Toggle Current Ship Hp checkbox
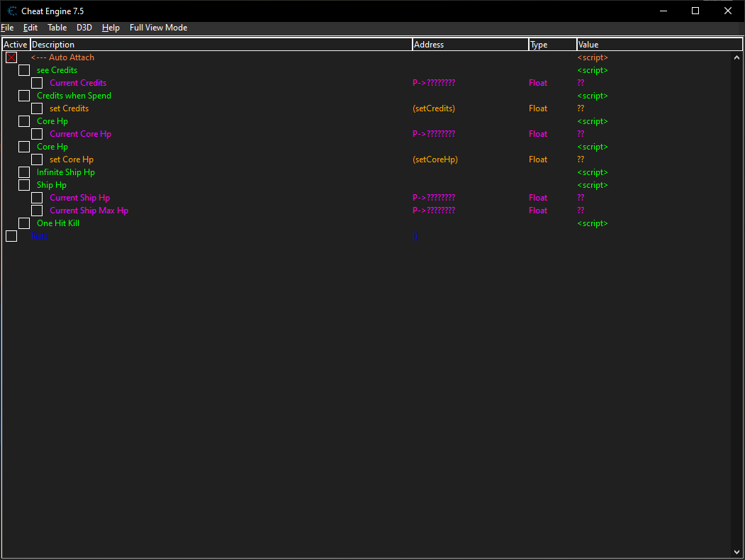Viewport: 745px width, 560px height. coord(37,198)
